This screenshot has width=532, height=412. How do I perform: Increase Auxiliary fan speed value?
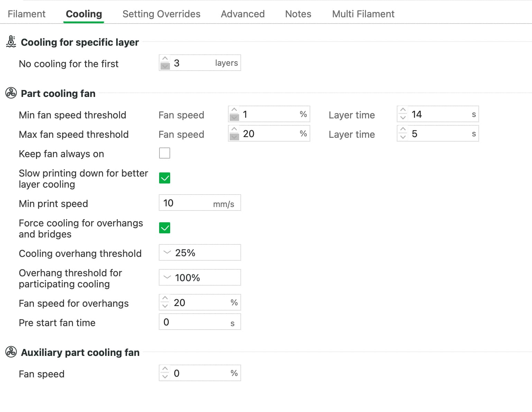(165, 369)
